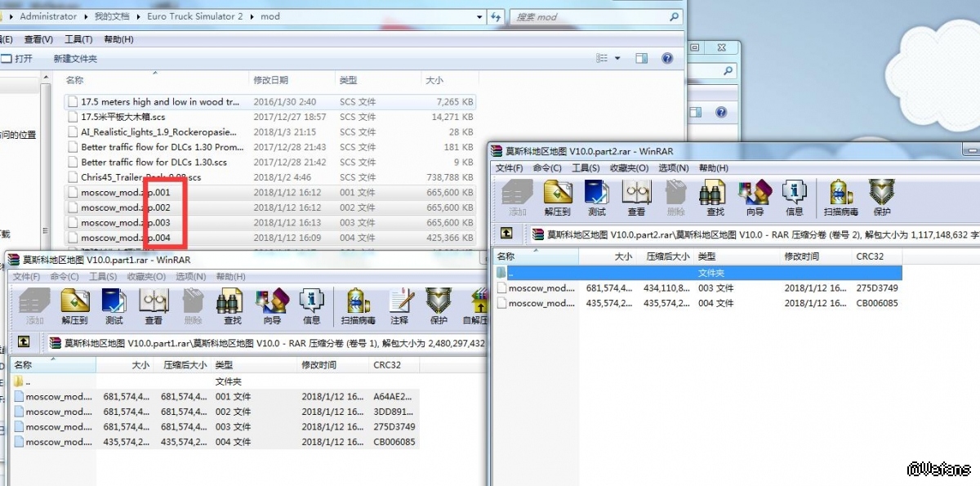Click 查找 (Find) binoculars in part2.rar window
This screenshot has height=486, width=980.
715,198
